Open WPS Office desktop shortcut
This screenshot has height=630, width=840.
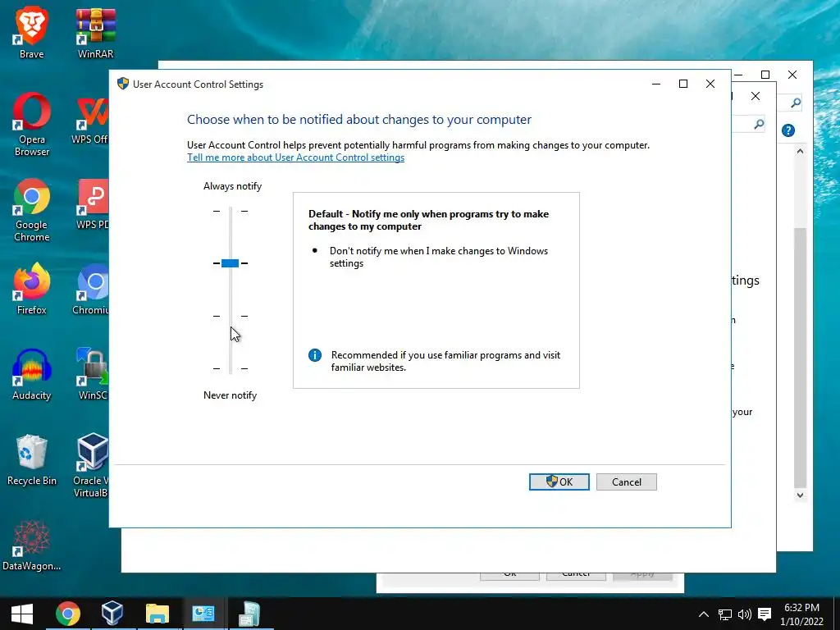(x=91, y=121)
